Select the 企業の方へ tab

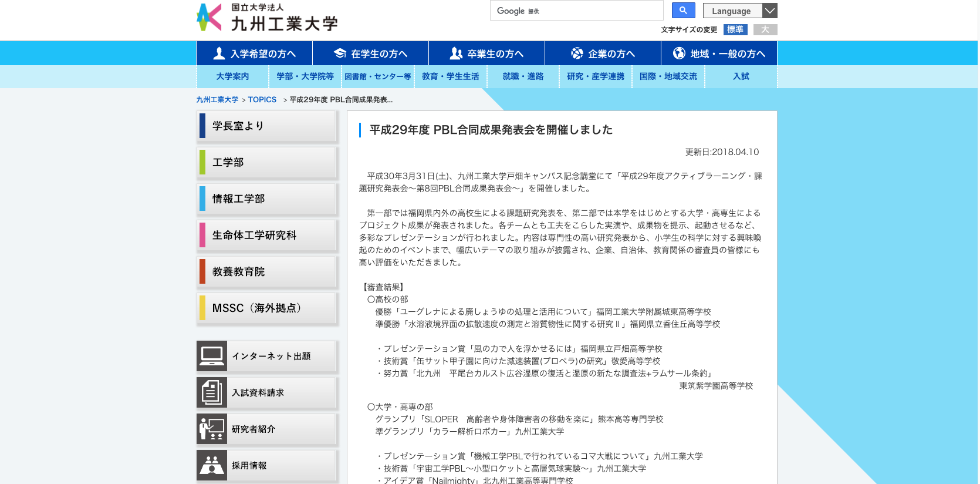tap(603, 53)
